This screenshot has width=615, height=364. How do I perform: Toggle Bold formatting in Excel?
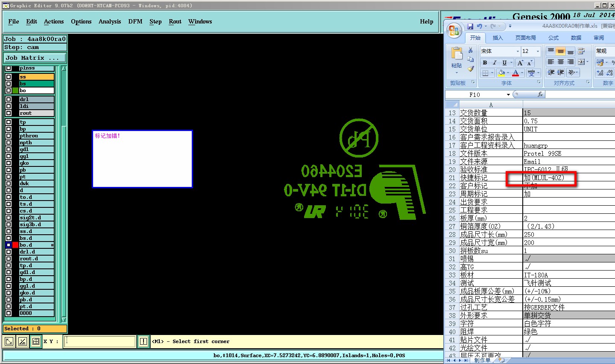(x=485, y=63)
